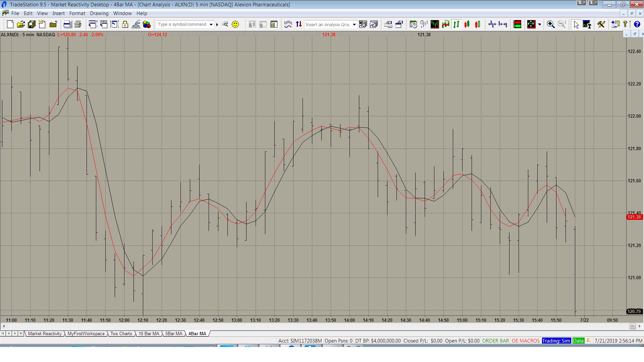Click the horizontal scrollbar left arrow
Screen dimensions: 644x362
[4, 326]
